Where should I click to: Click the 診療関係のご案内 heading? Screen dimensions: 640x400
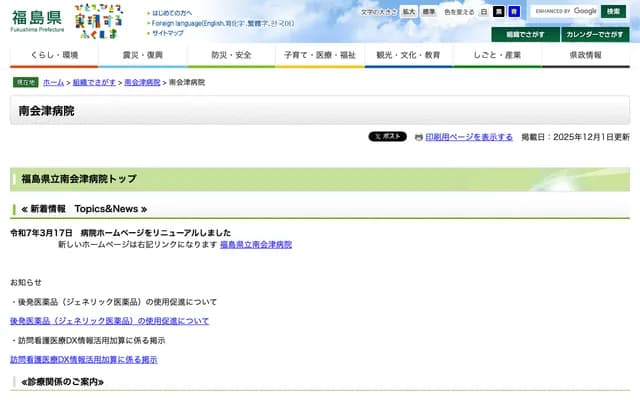tap(62, 382)
